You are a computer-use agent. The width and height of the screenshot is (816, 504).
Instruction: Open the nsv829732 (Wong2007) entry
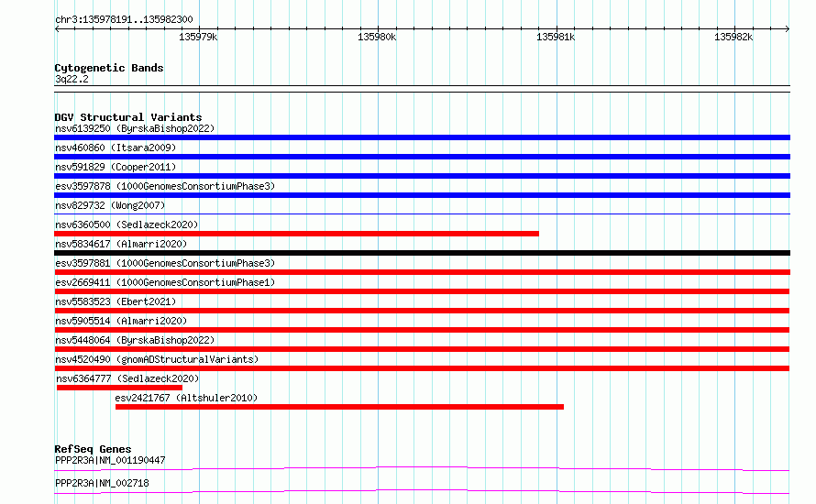click(x=110, y=205)
